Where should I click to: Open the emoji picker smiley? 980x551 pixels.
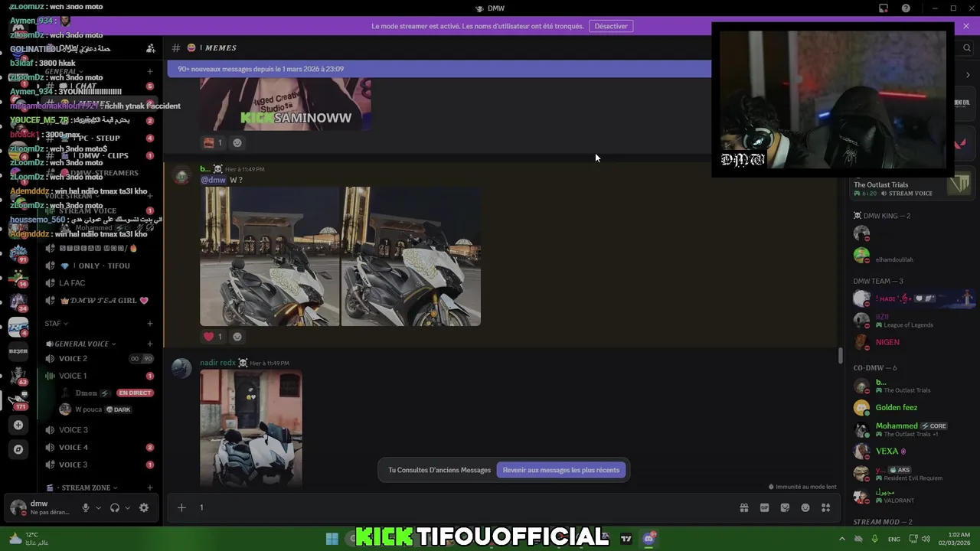(x=805, y=507)
